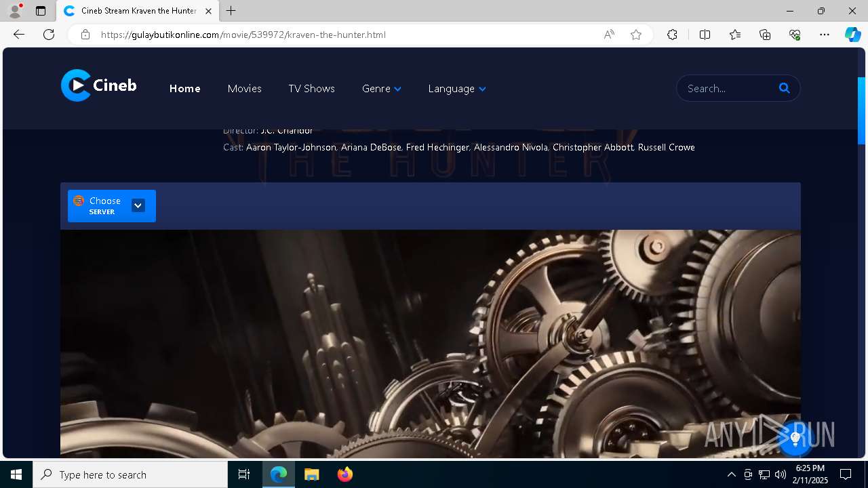Image resolution: width=868 pixels, height=488 pixels.
Task: View site information lock icon
Action: pos(85,35)
